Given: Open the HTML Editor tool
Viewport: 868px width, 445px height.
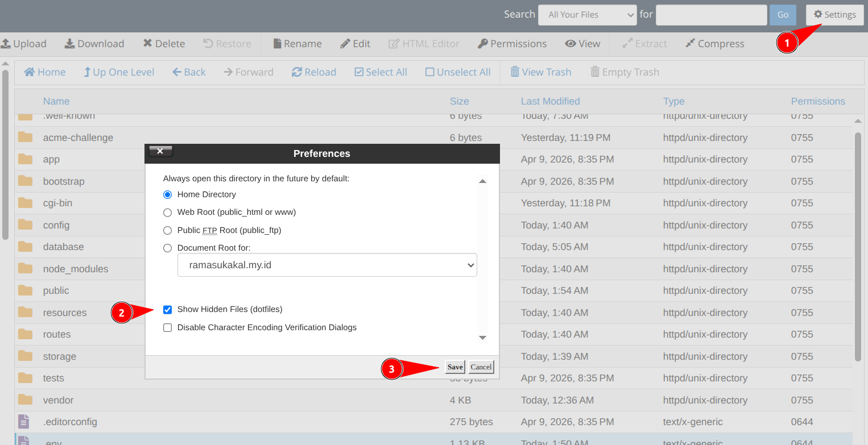Looking at the screenshot, I should tap(424, 43).
